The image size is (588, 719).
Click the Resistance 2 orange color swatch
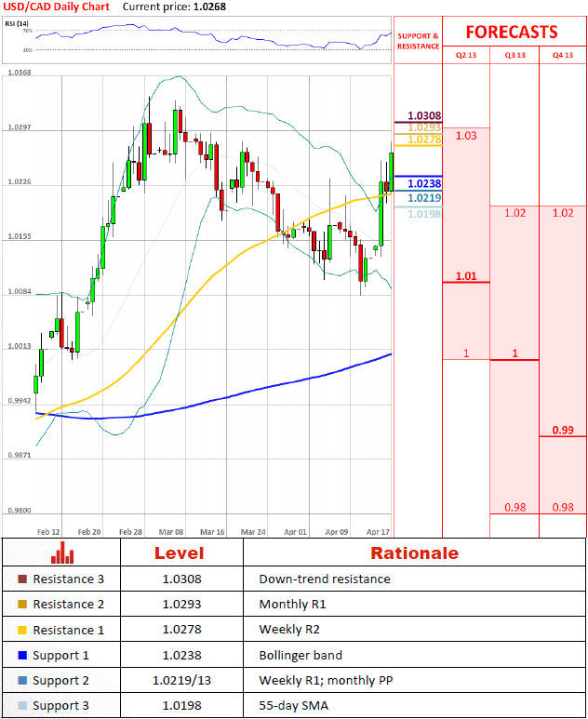(x=22, y=605)
